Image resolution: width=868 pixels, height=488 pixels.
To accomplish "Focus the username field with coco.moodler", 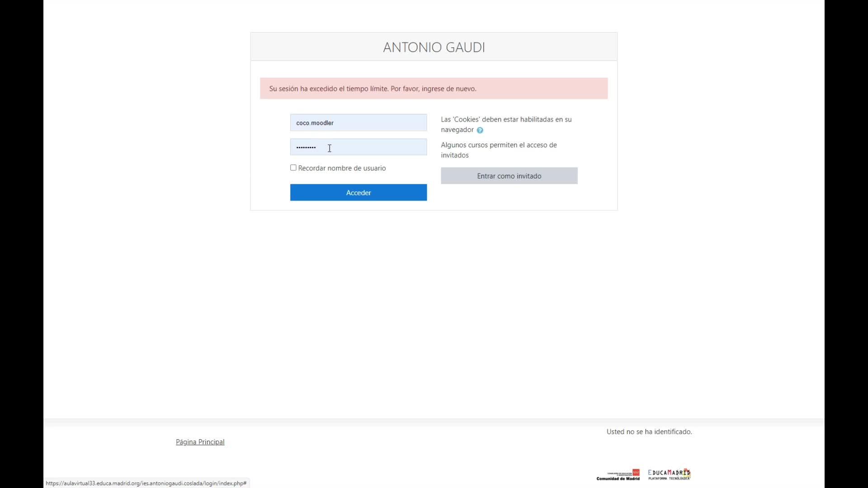I will coord(358,122).
